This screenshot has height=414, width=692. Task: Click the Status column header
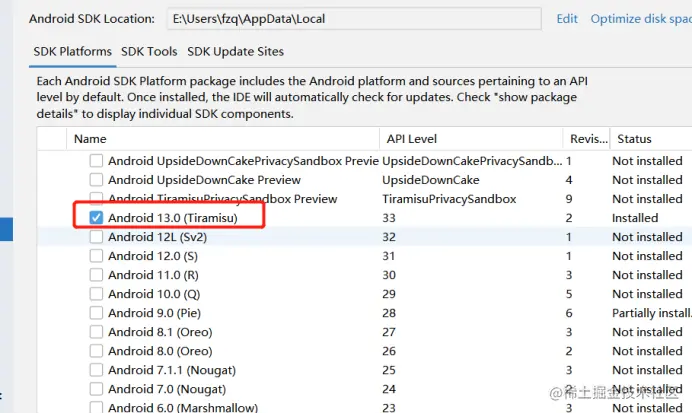[634, 139]
